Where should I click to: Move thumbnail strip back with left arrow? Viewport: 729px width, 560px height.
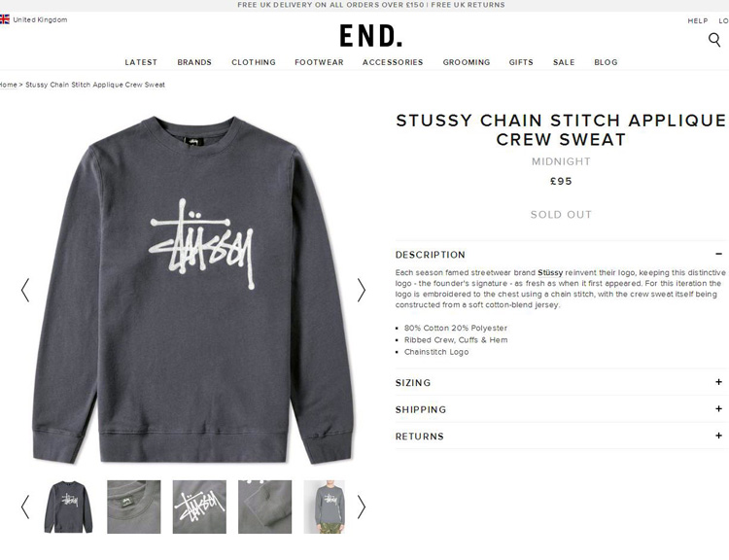click(x=25, y=507)
